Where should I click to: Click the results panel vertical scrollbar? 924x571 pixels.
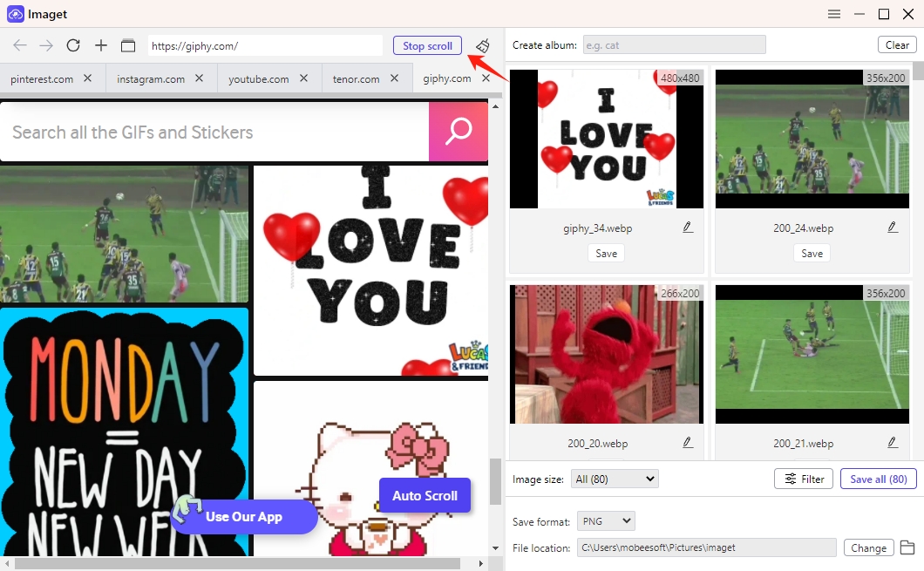[x=919, y=71]
